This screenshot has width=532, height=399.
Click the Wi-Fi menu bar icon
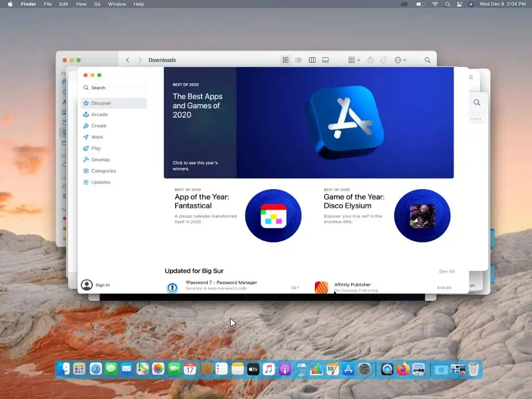435,4
